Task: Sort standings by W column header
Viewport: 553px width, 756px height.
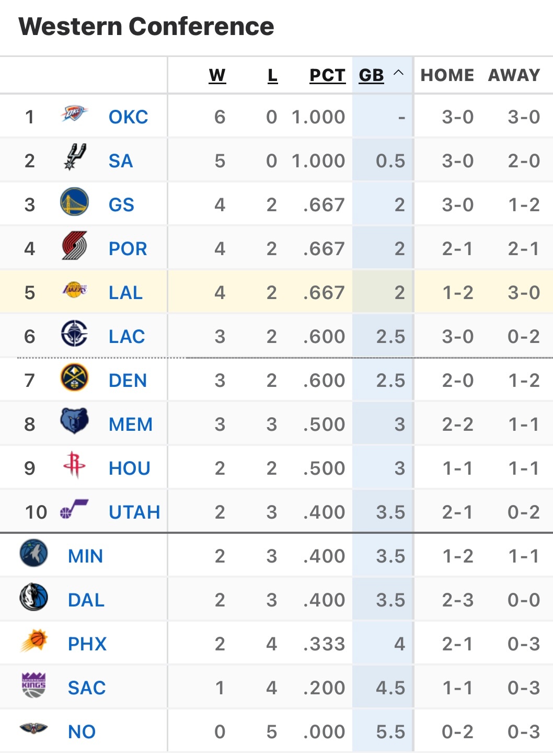Action: [217, 75]
